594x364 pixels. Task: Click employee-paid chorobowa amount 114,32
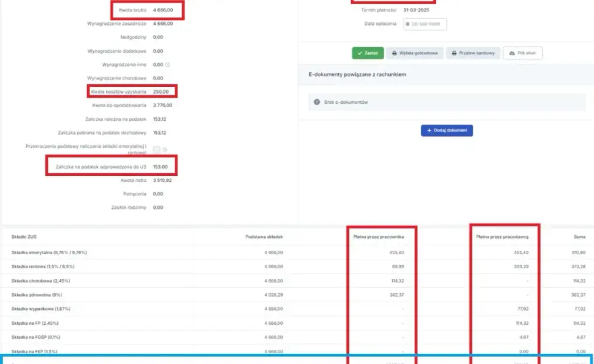(x=398, y=281)
